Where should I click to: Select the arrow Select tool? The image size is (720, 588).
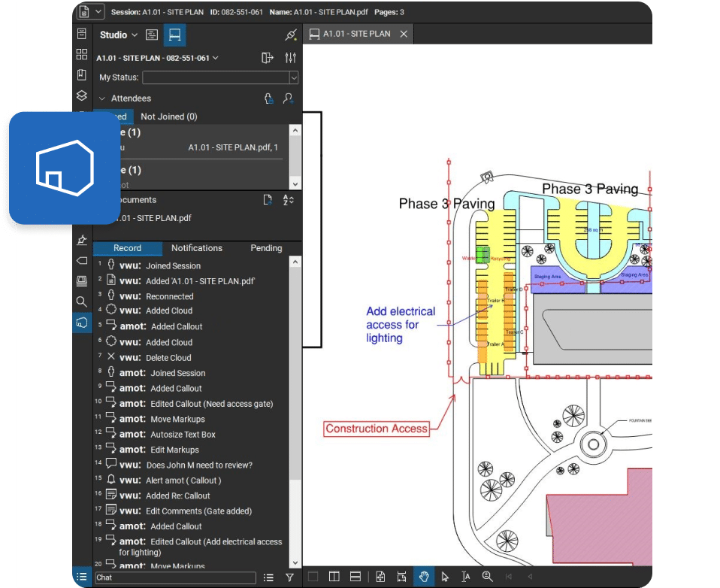click(444, 577)
